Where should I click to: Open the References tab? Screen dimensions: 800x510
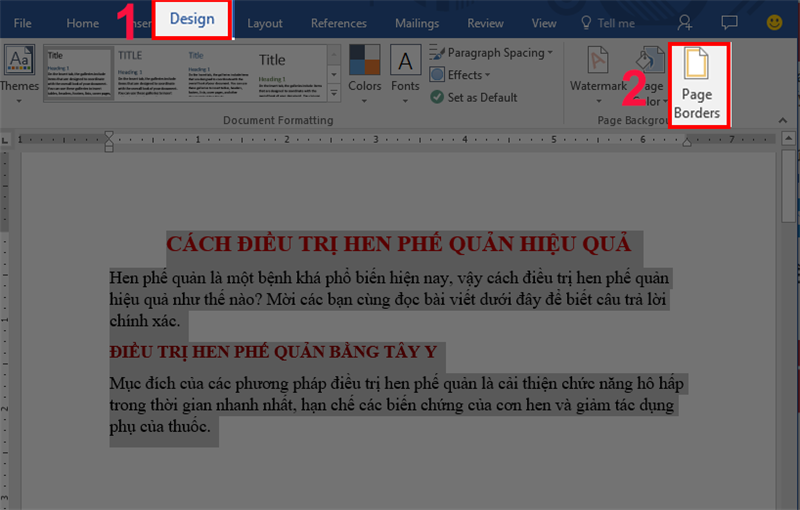pyautogui.click(x=339, y=23)
